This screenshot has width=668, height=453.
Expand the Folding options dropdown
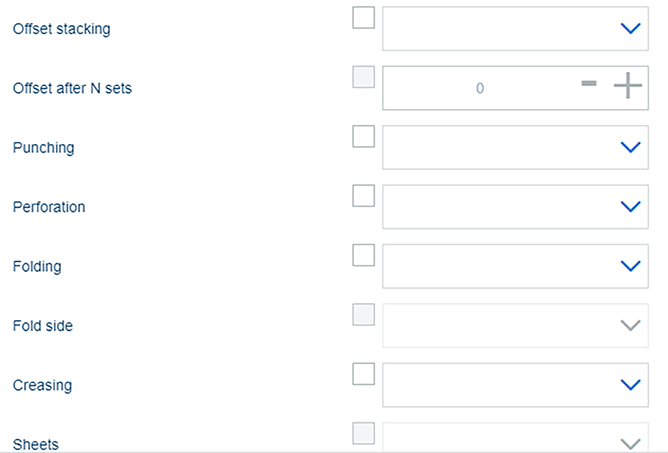[629, 266]
